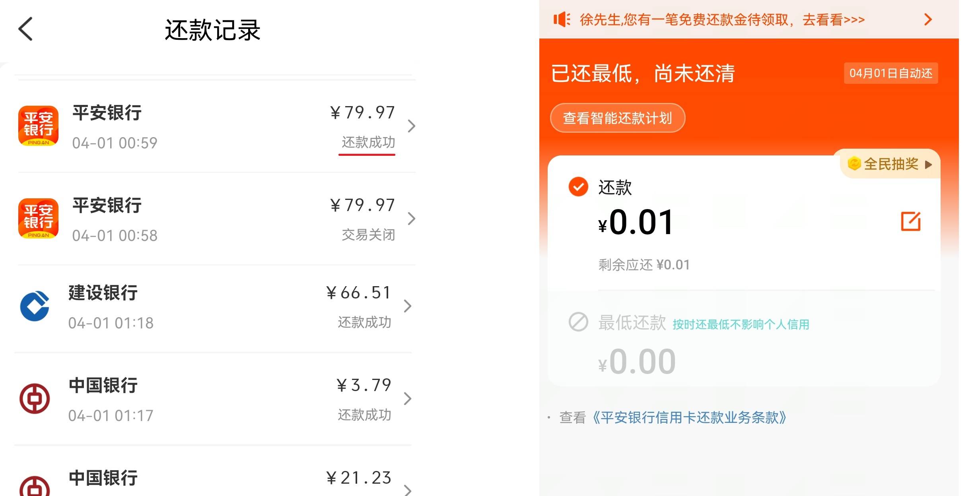The width and height of the screenshot is (980, 496).
Task: Expand the ¥79.97 还款成功 record chevron
Action: point(411,126)
